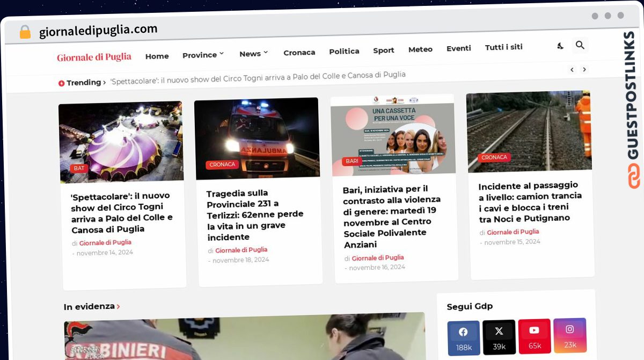The image size is (644, 360).
Task: Open the Tutti i siti menu item
Action: point(504,47)
